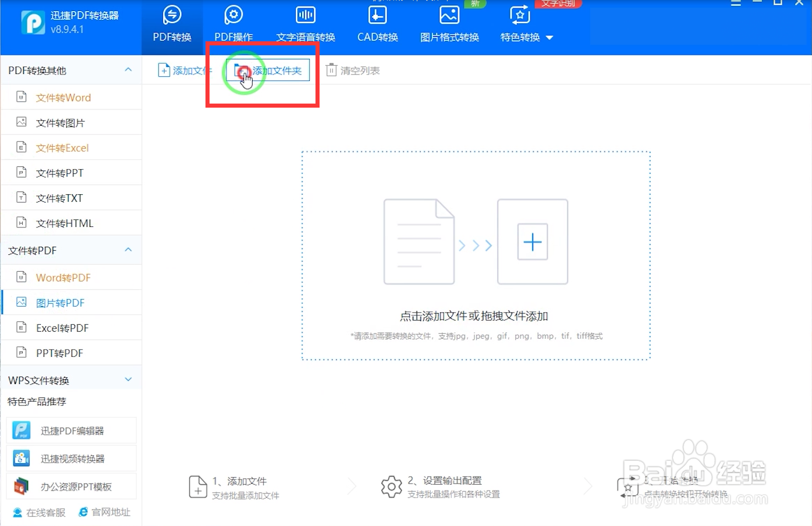The width and height of the screenshot is (812, 526).
Task: Click the 迅捷PDF编辑器 product icon
Action: click(x=22, y=431)
